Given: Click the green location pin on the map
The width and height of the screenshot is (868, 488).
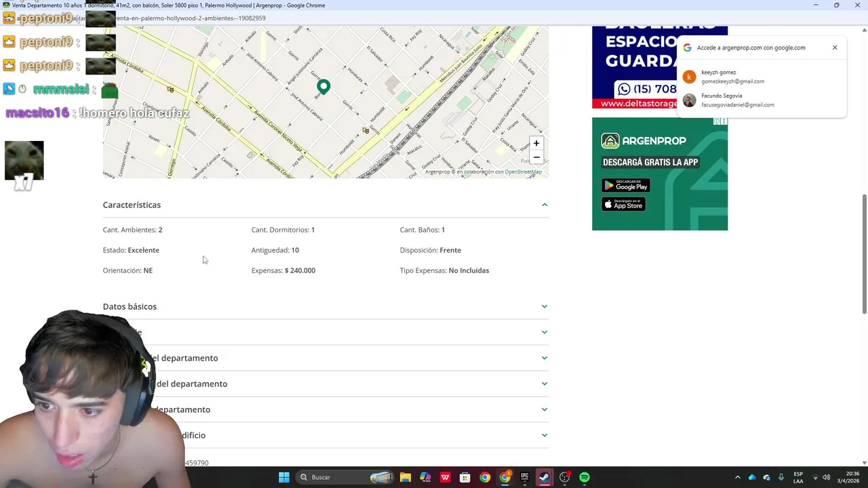Looking at the screenshot, I should 323,86.
